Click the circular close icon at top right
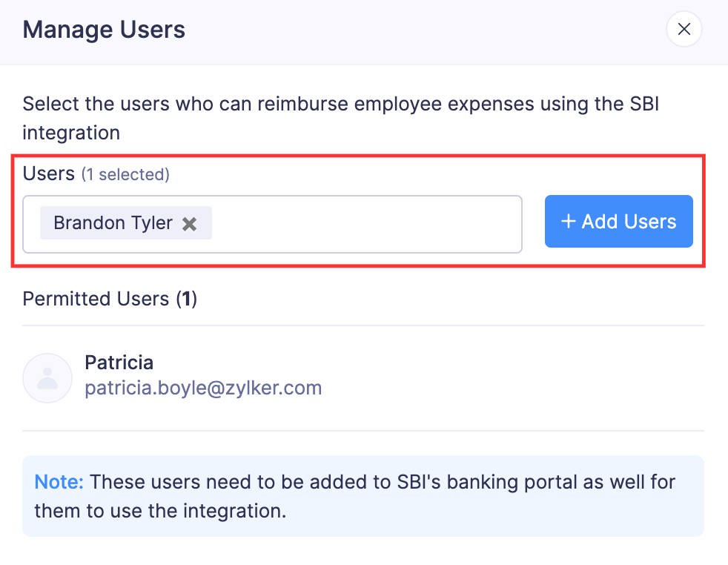Screen dimensions: 728x565 point(684,29)
